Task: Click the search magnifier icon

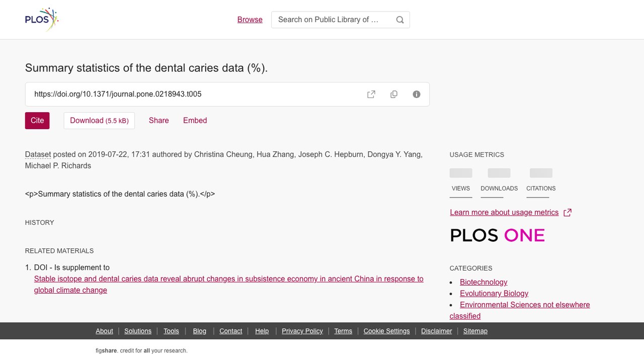Action: coord(400,20)
